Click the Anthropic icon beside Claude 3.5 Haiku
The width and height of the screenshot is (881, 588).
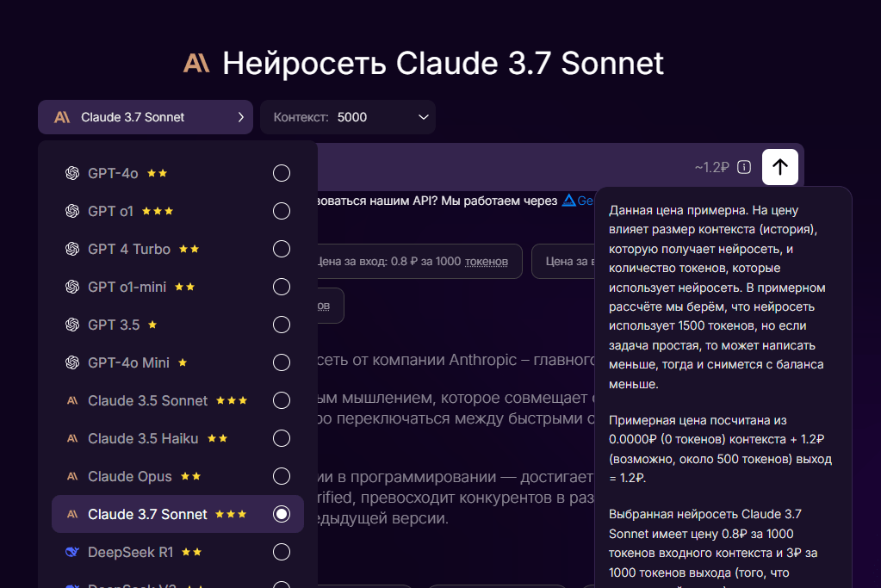72,438
